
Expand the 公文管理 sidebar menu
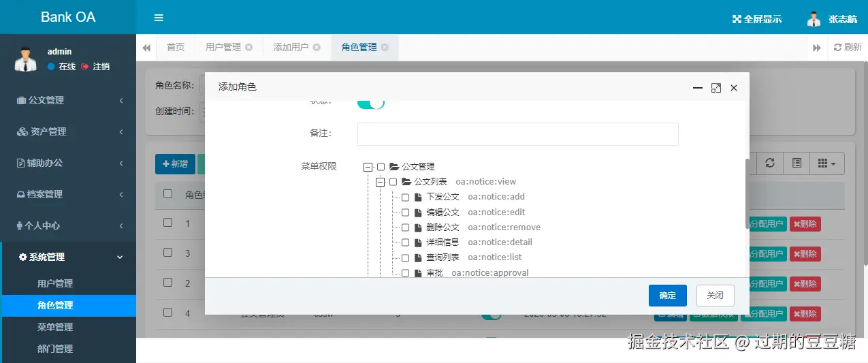tap(68, 100)
